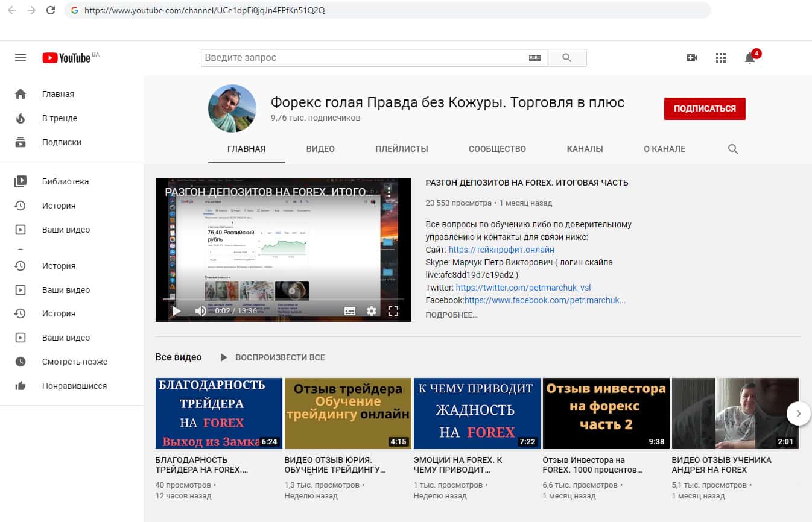Expand description with ПОДРОБНЕЕ

pos(451,315)
